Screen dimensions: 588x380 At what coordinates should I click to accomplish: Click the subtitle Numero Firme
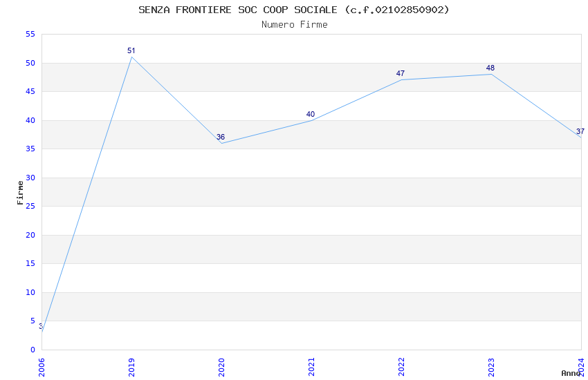coord(295,24)
